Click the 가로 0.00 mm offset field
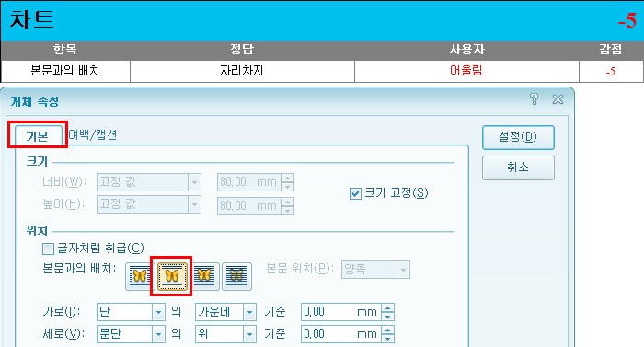Screen dimensions: 644x347 [x=341, y=312]
